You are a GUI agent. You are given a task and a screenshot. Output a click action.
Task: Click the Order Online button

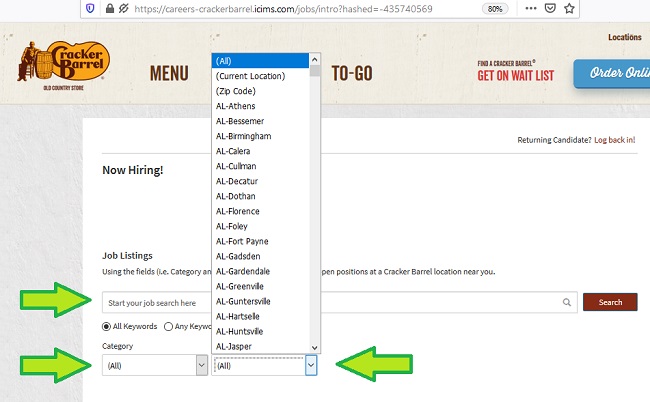pyautogui.click(x=612, y=73)
